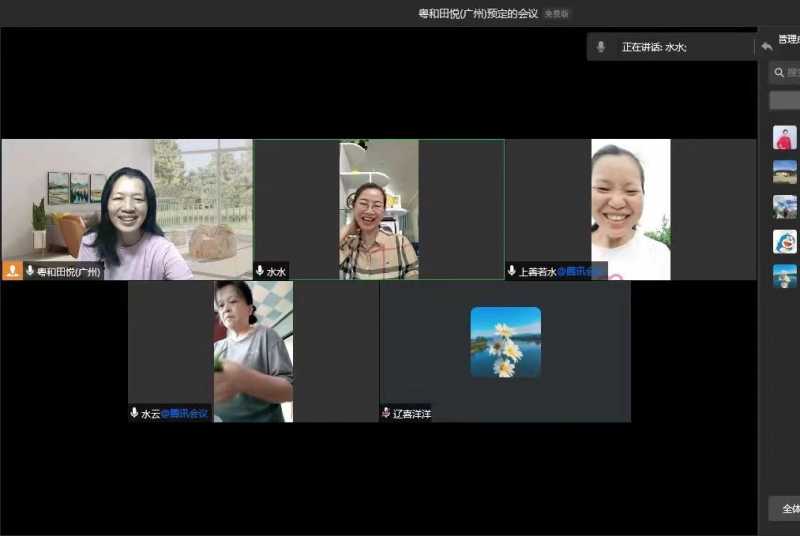
Task: Click the 全体 button at panel bottom
Action: 788,508
